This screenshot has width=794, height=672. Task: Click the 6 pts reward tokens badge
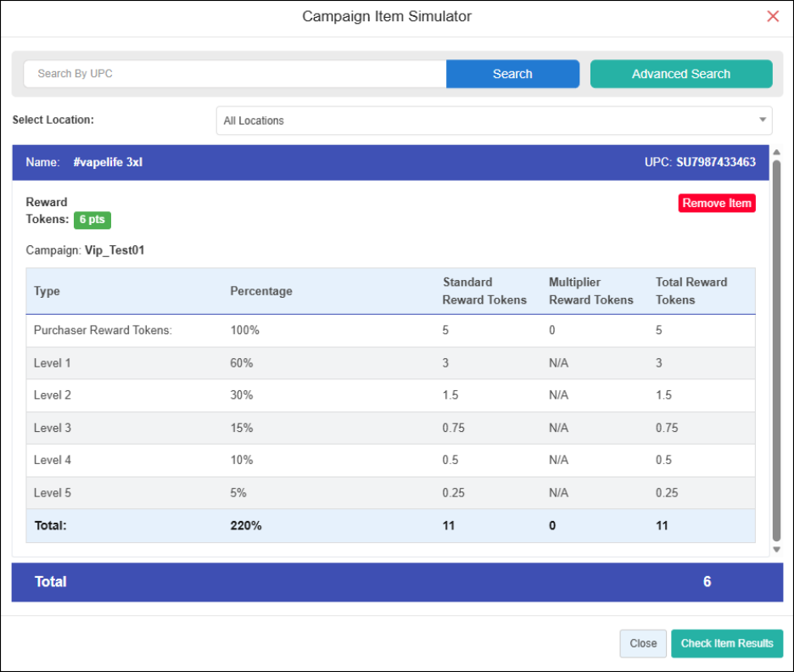[x=92, y=220]
